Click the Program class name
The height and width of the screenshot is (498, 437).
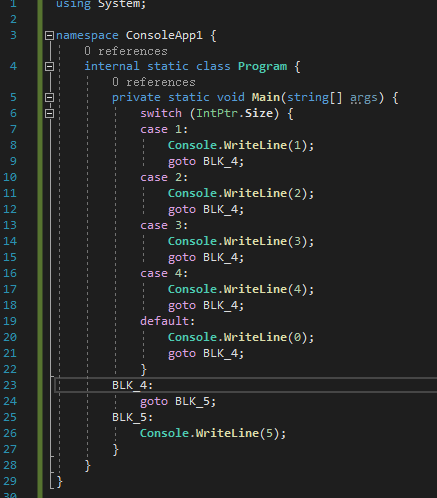pyautogui.click(x=262, y=66)
